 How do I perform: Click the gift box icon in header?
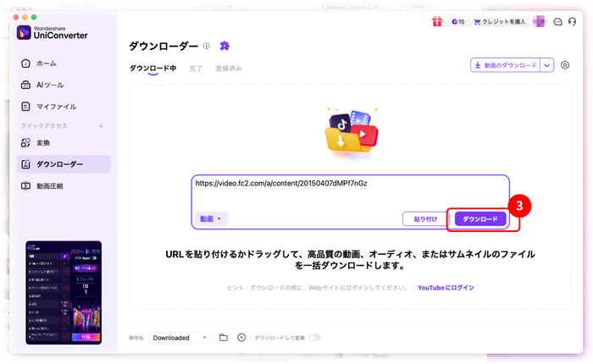click(x=437, y=22)
